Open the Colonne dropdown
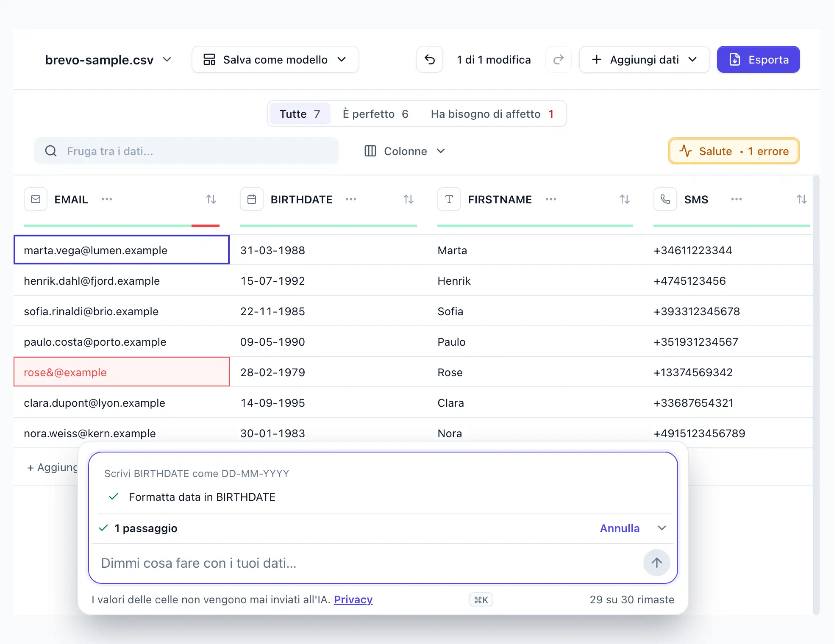The height and width of the screenshot is (644, 834). point(405,151)
